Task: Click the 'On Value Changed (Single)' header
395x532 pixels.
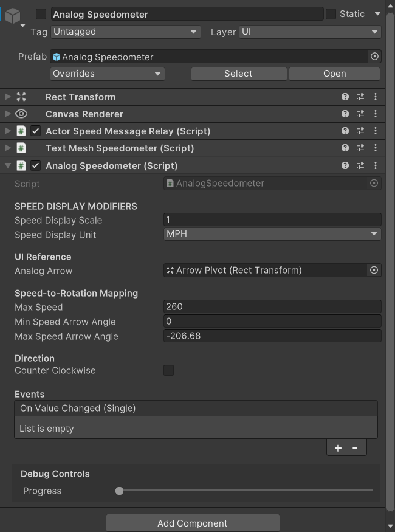Action: coord(196,408)
